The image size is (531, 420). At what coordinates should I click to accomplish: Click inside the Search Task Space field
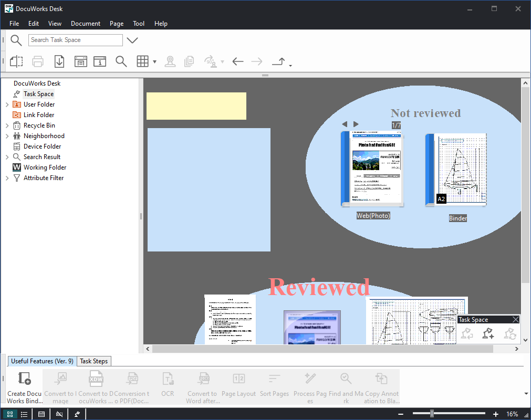[x=76, y=40]
